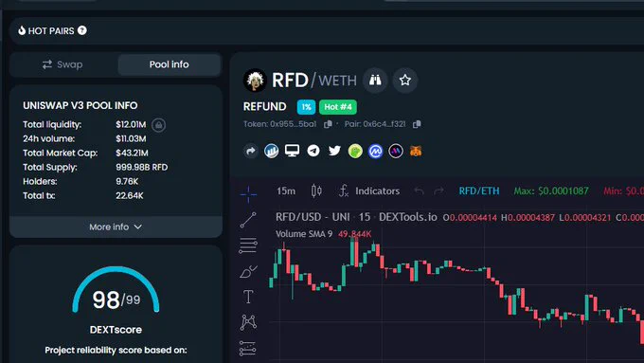This screenshot has width=644, height=363.
Task: Click the chart undo arrow
Action: pos(419,191)
